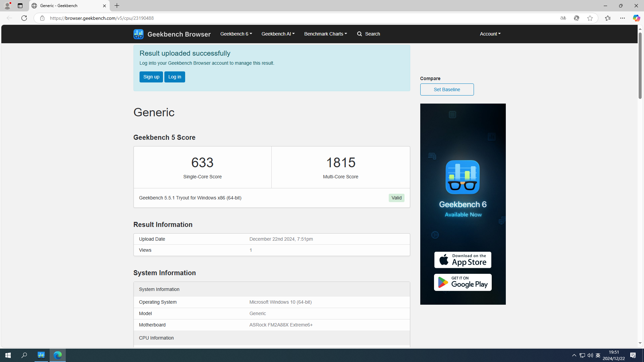Image resolution: width=644 pixels, height=362 pixels.
Task: Click the Geekbench 5.5.1 Tryout version text
Action: tap(190, 198)
